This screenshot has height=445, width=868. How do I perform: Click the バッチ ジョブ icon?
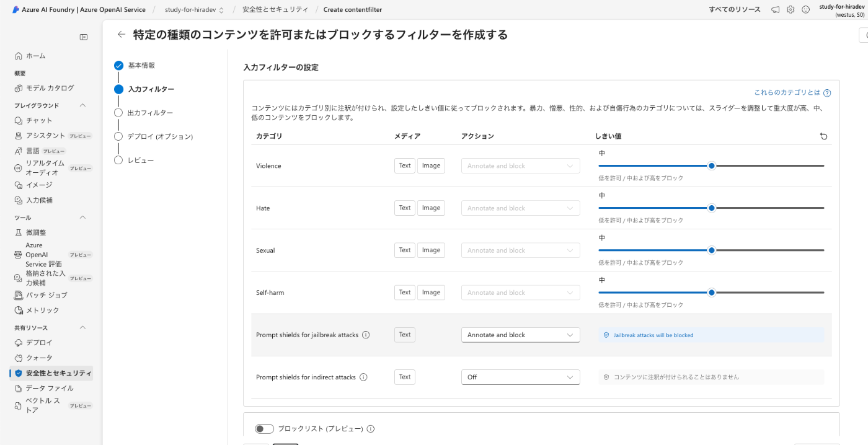(x=18, y=295)
